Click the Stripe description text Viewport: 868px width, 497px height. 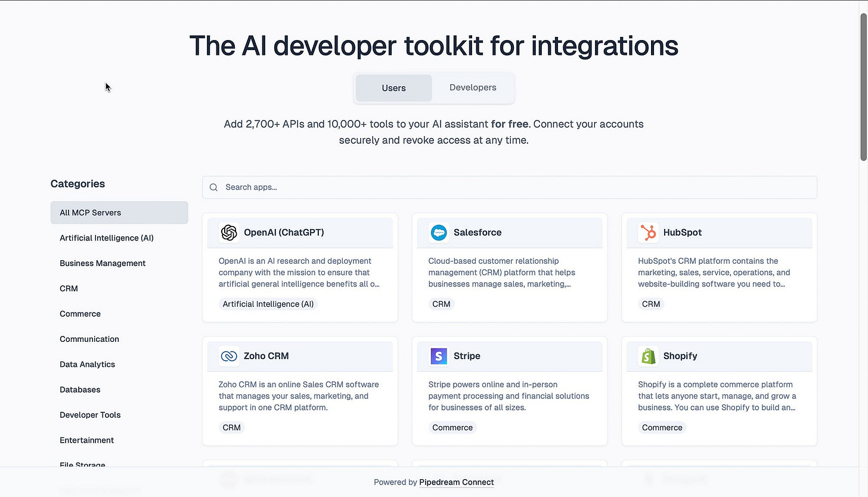click(509, 396)
